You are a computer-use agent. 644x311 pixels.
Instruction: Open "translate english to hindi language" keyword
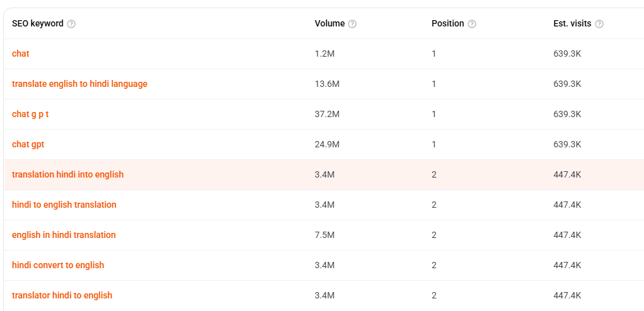coord(79,84)
